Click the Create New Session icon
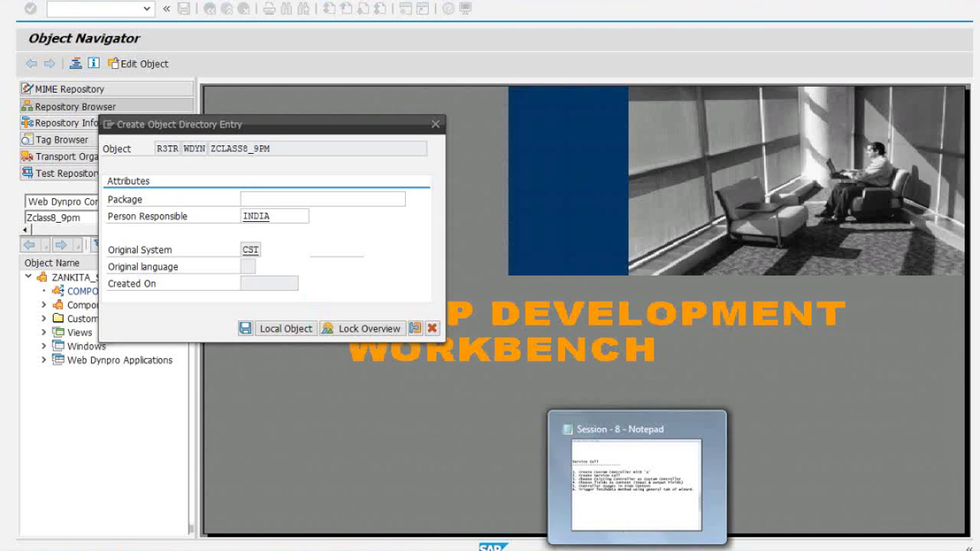This screenshot has height=551, width=980. 405,8
